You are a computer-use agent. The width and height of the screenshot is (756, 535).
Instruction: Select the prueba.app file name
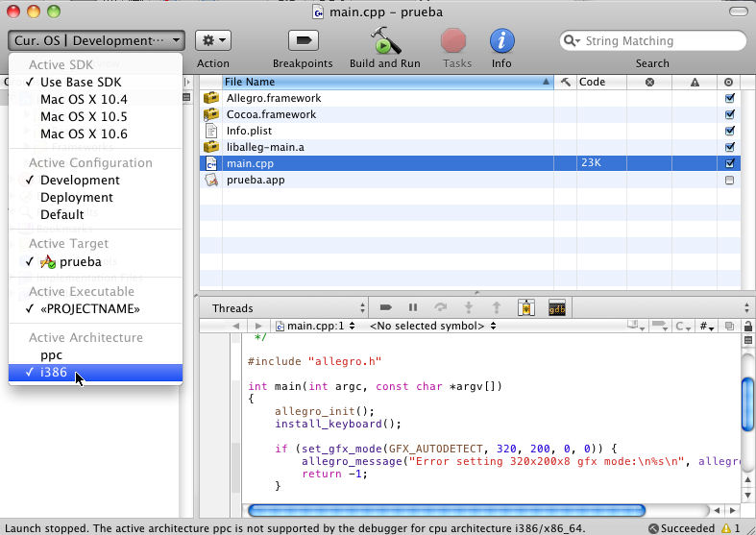(256, 181)
